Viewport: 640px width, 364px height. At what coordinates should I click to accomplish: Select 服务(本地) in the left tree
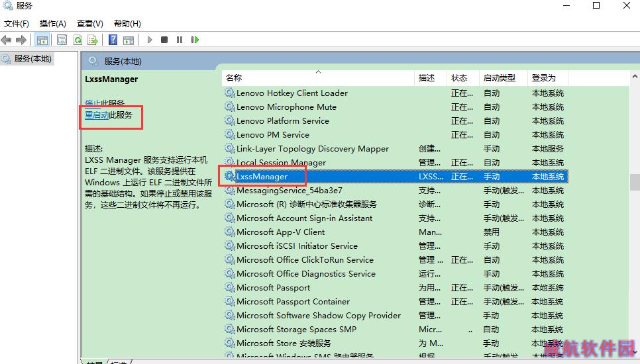[32, 59]
